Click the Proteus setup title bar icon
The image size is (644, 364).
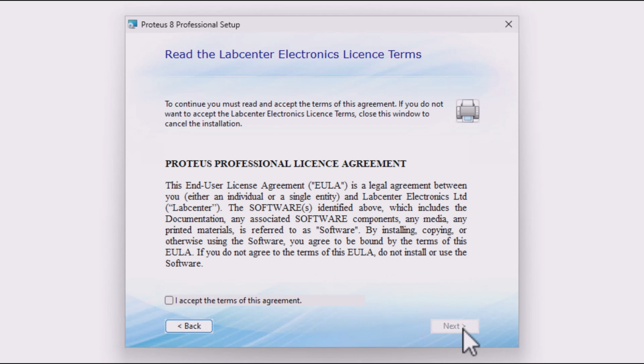tap(133, 24)
